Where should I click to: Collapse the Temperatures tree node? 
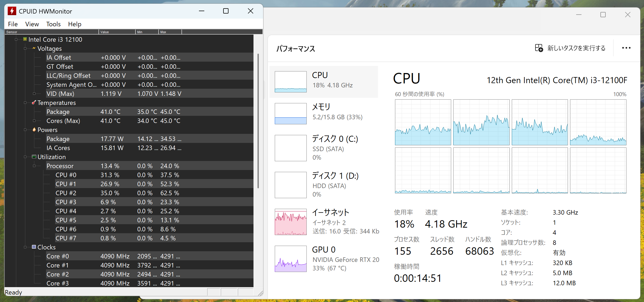click(x=25, y=103)
